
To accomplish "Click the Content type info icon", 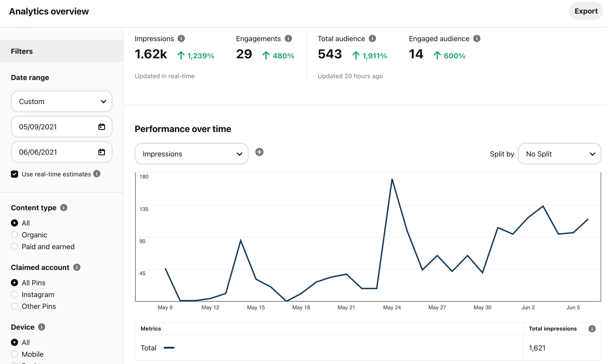I will point(64,208).
